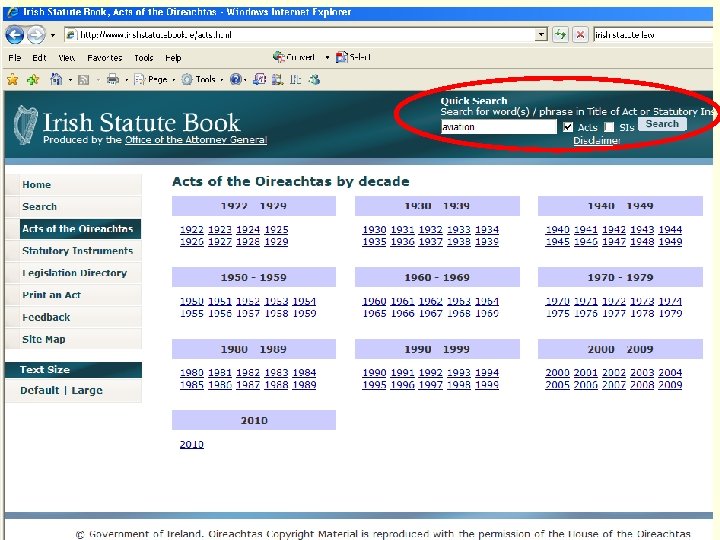Open the View menu
Screen dimensions: 720x540
(x=67, y=58)
